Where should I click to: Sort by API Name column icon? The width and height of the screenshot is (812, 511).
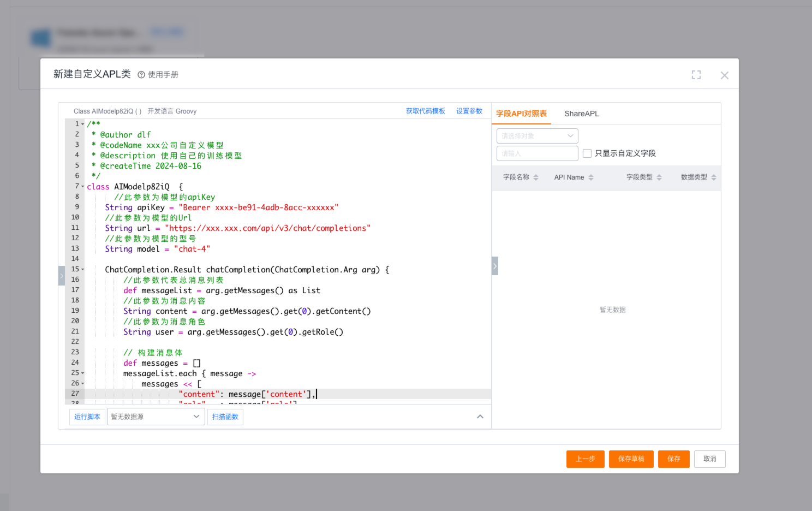(x=591, y=177)
